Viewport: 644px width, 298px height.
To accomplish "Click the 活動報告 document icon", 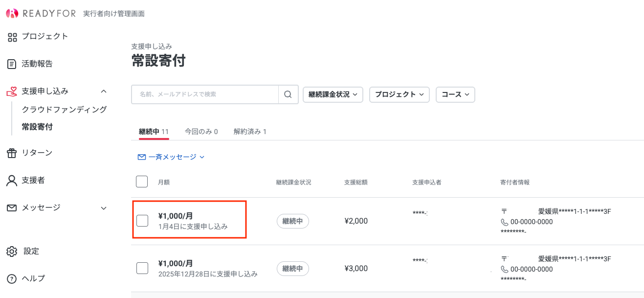I will (x=12, y=64).
